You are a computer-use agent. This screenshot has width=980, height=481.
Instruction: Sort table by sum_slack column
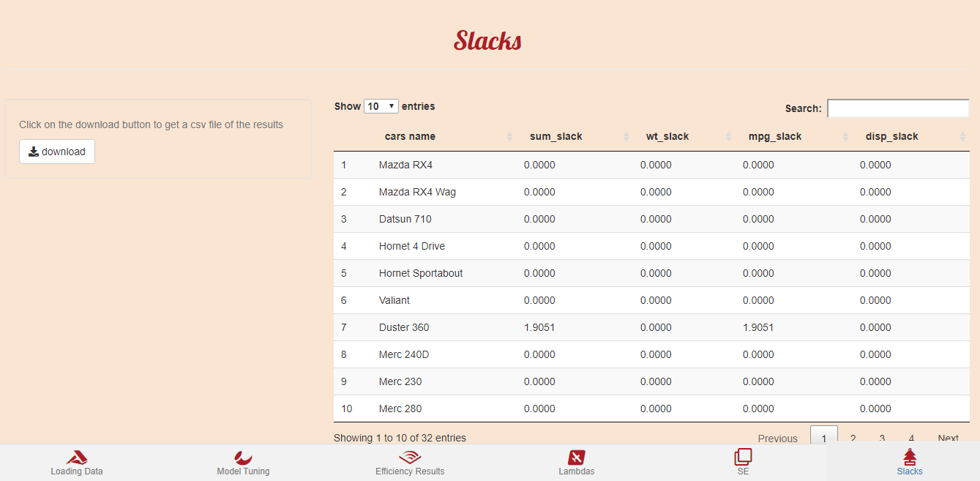coord(556,136)
